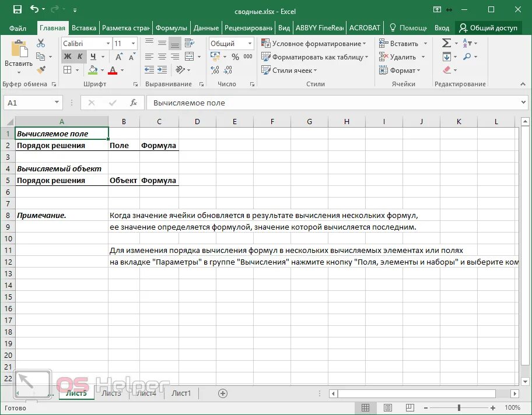Align cell text left
Image resolution: width=532 pixels, height=415 pixels.
click(149, 57)
